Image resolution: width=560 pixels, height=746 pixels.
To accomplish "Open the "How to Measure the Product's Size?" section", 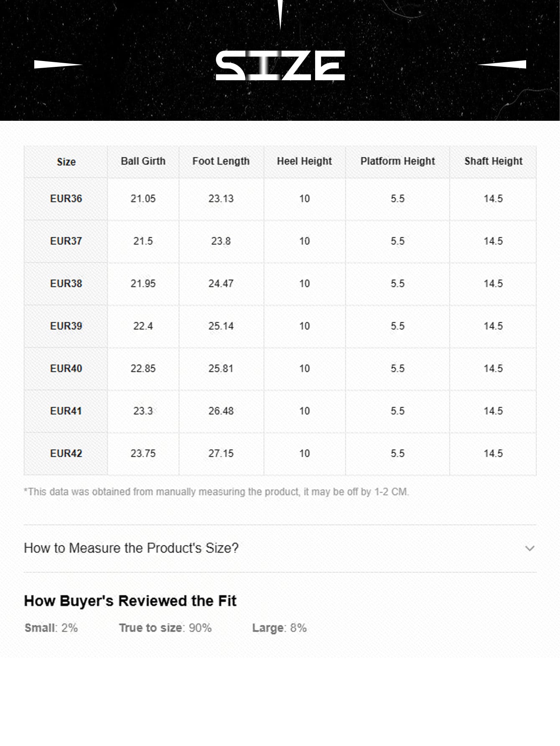I will point(131,548).
